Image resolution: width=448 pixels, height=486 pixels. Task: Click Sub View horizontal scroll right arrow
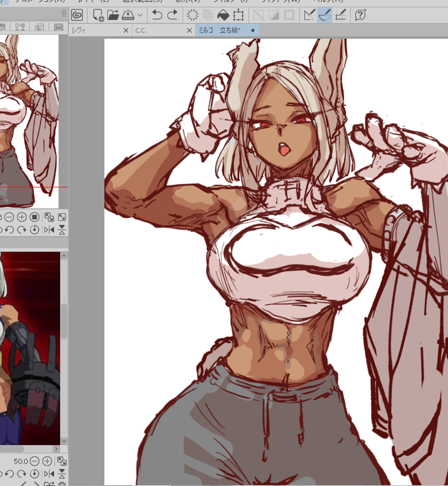tap(56, 449)
